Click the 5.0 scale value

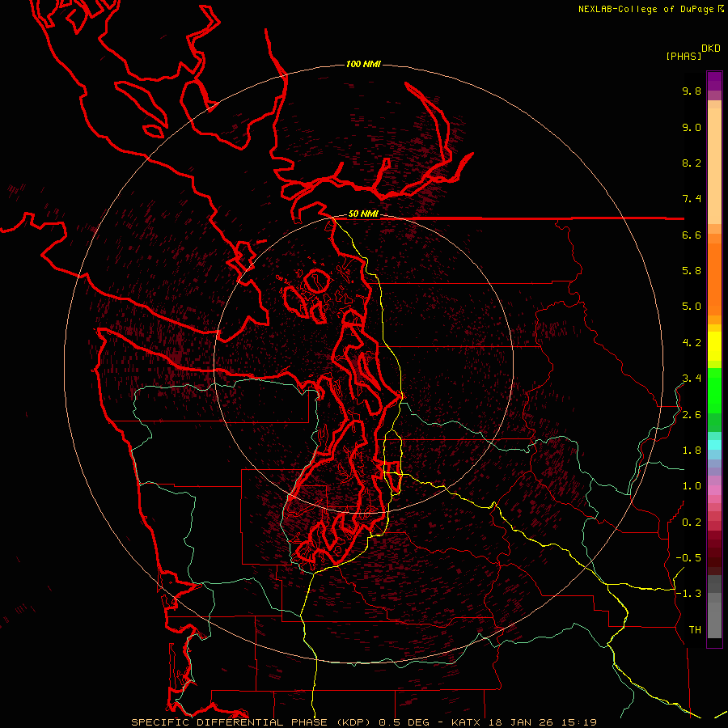point(692,307)
